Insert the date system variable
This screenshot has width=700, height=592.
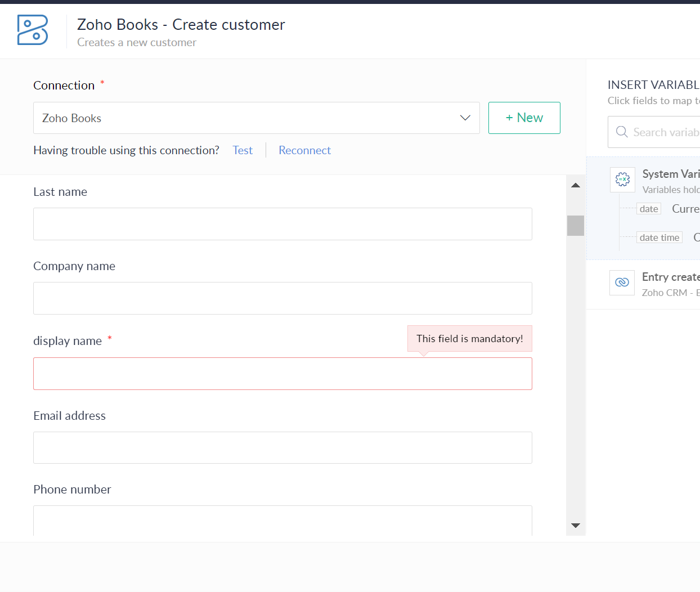(649, 209)
